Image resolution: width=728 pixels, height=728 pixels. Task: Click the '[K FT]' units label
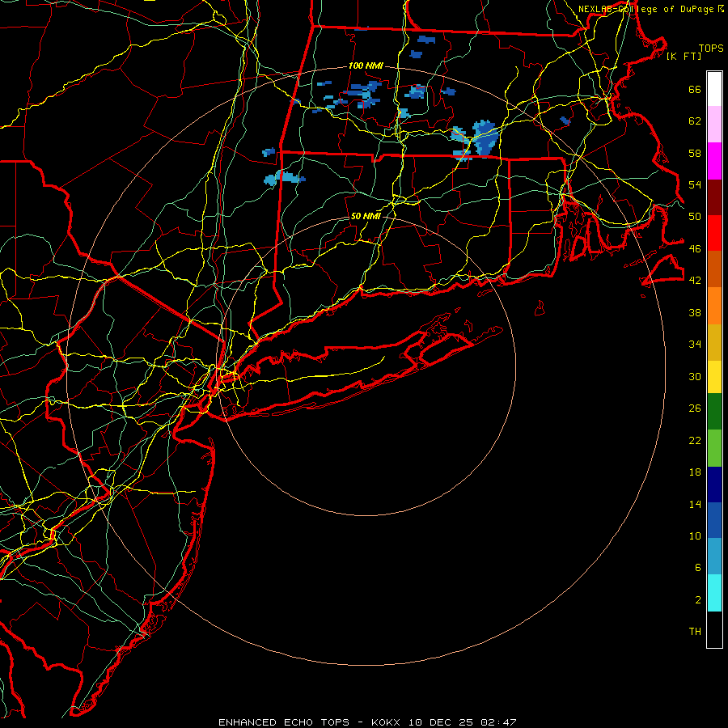(684, 56)
